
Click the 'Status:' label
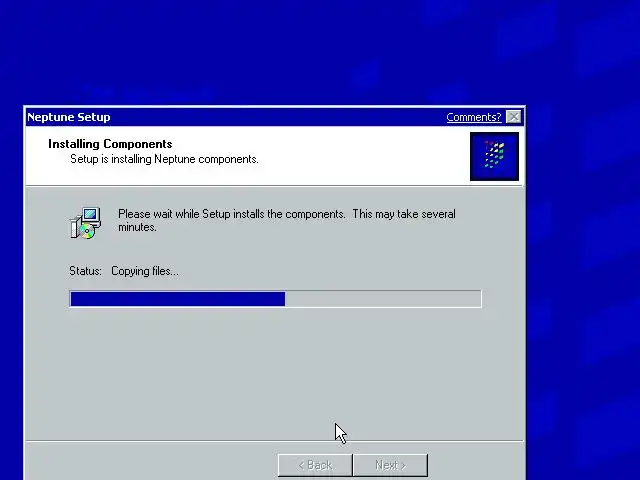tap(85, 271)
